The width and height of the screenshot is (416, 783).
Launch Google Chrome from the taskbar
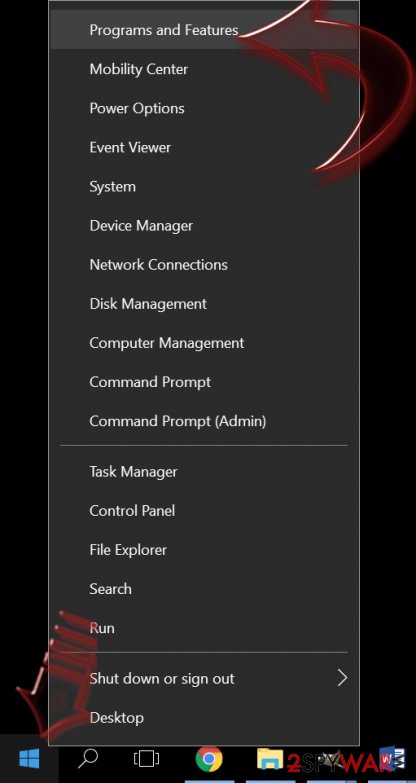click(209, 760)
